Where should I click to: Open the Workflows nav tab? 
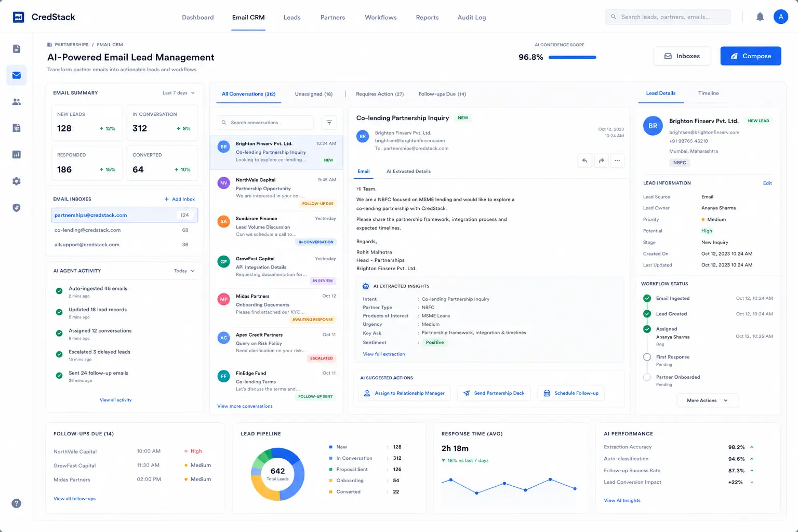point(381,17)
